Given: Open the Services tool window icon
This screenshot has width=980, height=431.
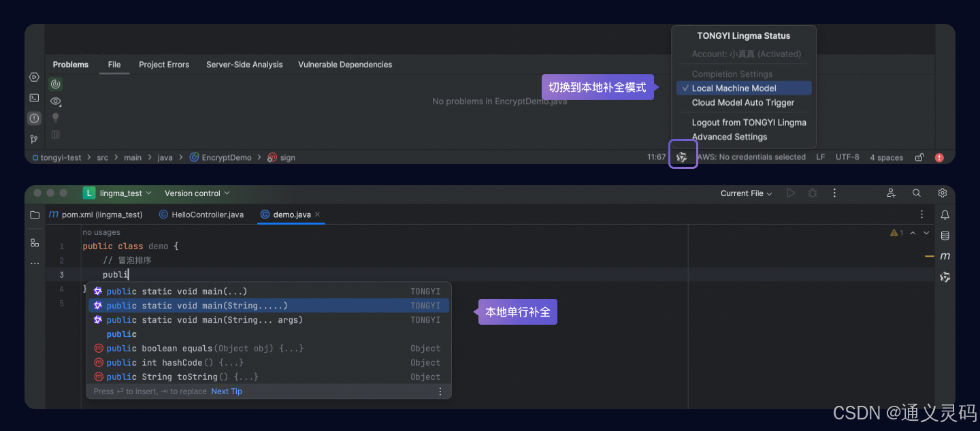Looking at the screenshot, I should pos(34,77).
